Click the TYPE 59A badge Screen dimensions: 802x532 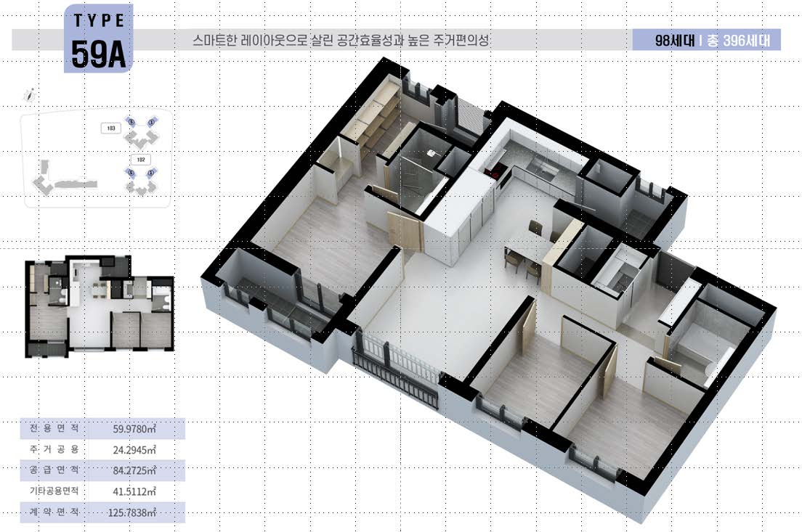(98, 38)
